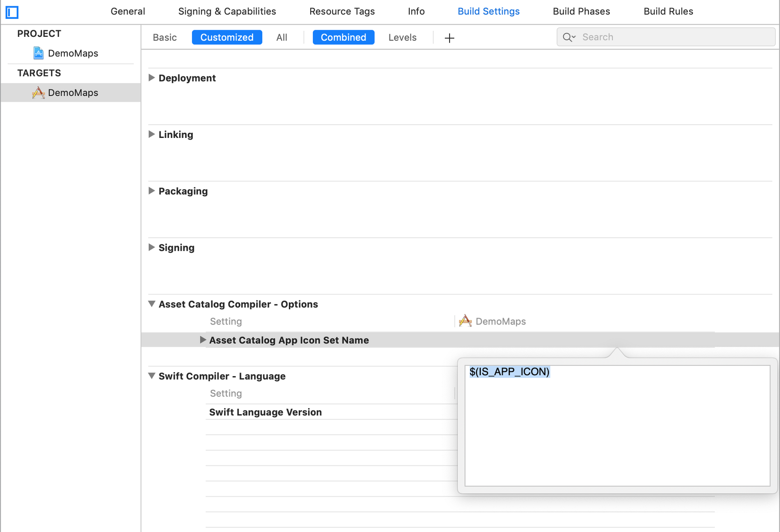Click the DemoMaps column header app icon

tap(466, 321)
